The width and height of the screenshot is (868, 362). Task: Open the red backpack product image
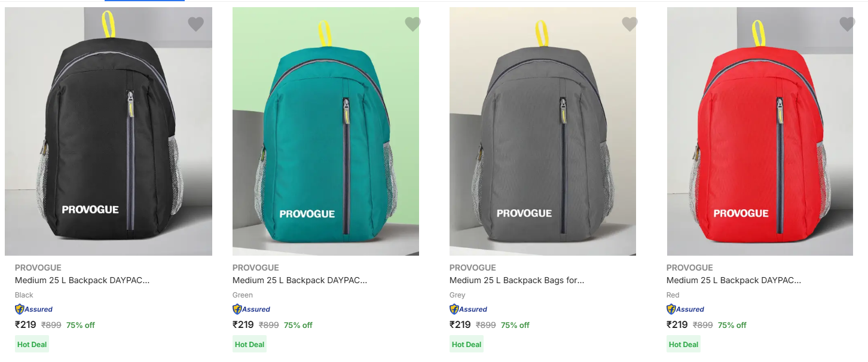pyautogui.click(x=759, y=131)
